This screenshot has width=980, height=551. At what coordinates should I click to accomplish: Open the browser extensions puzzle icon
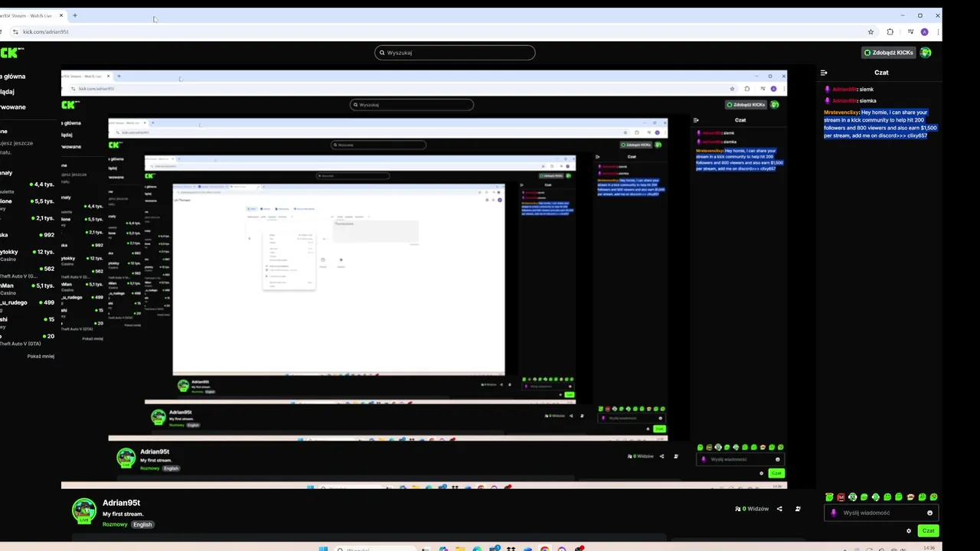[x=890, y=32]
